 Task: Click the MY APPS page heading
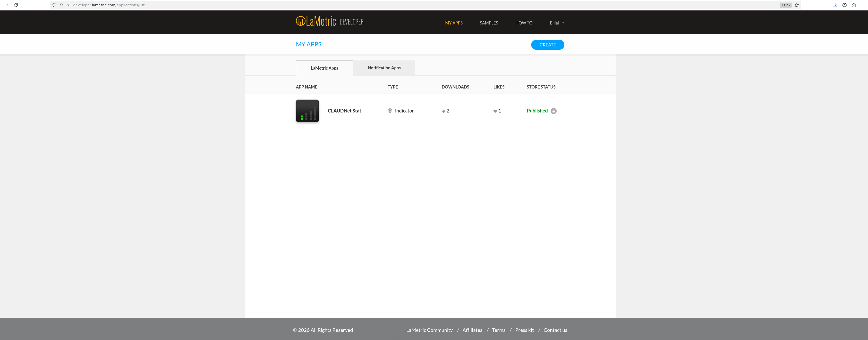point(308,44)
